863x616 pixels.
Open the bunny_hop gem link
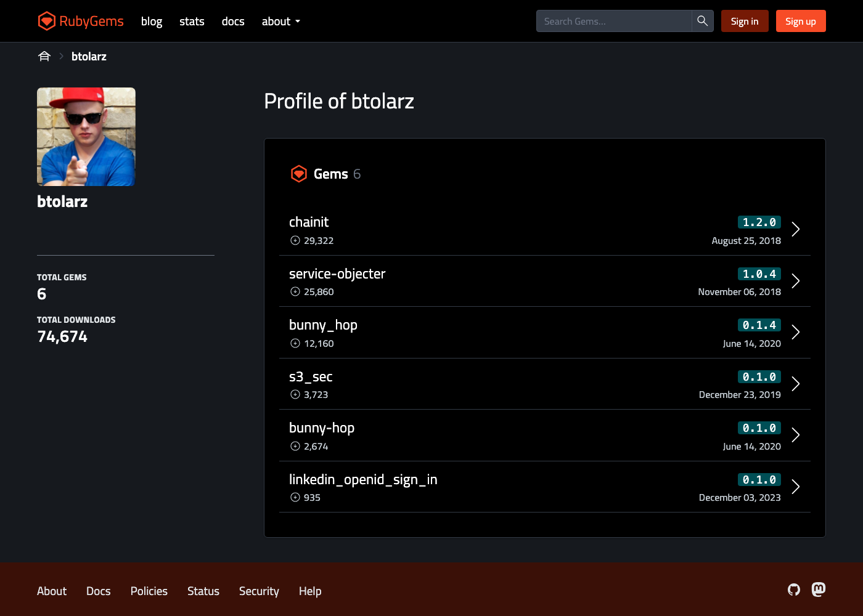tap(323, 325)
